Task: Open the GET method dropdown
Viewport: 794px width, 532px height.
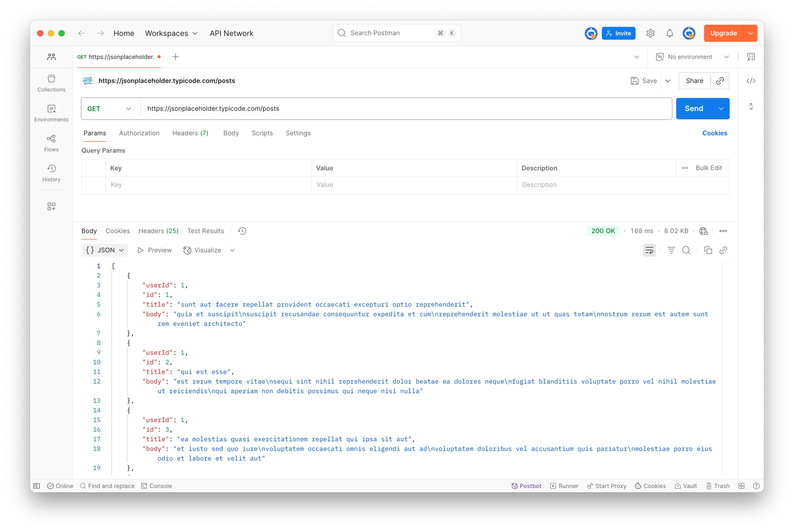Action: (x=110, y=109)
